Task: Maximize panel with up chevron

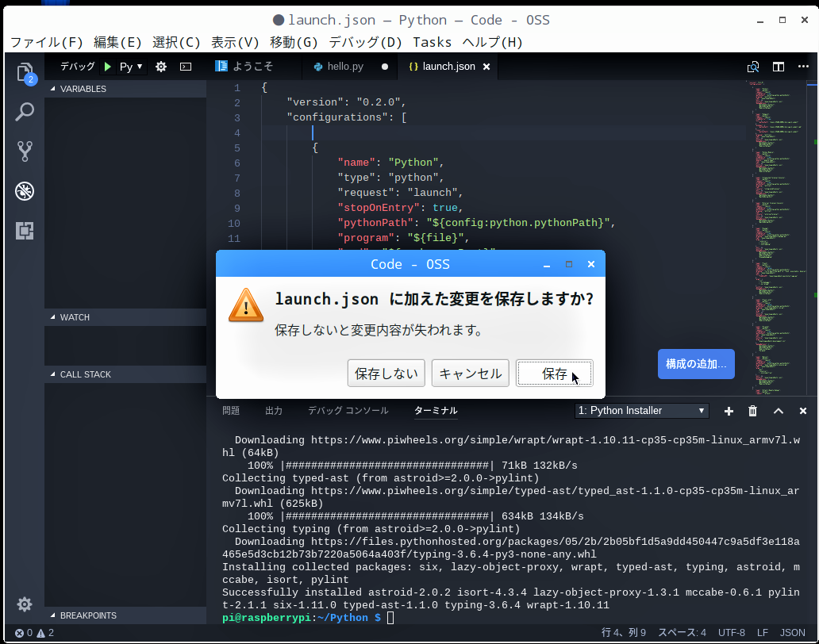Action: tap(779, 412)
